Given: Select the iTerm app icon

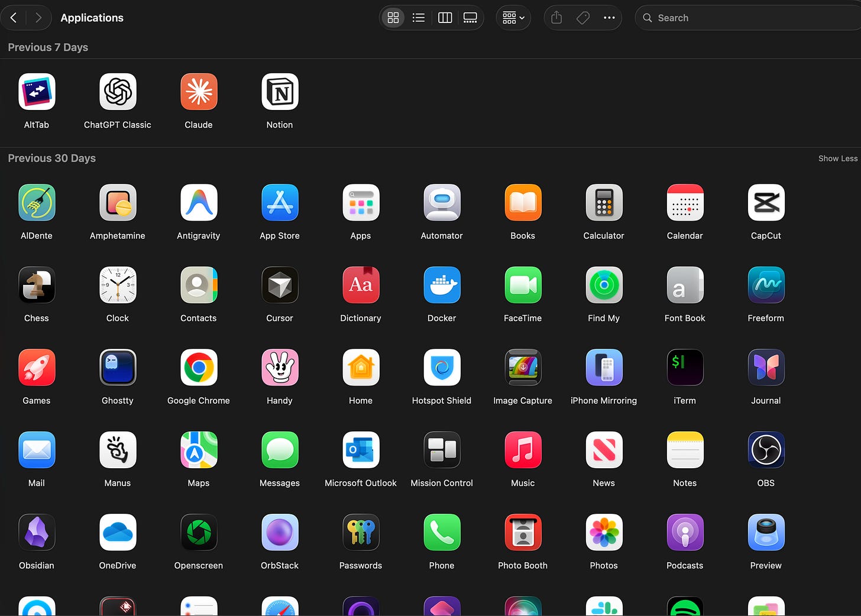Looking at the screenshot, I should pyautogui.click(x=685, y=367).
